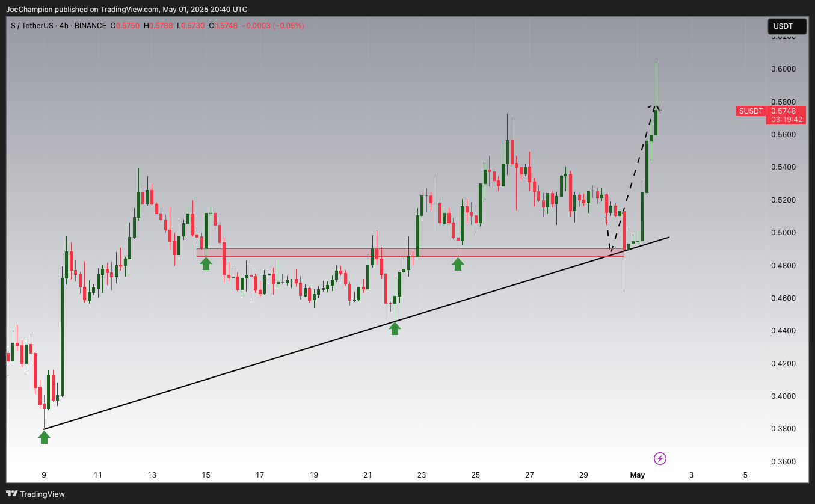
Task: Click date axis label 23
Action: click(422, 475)
